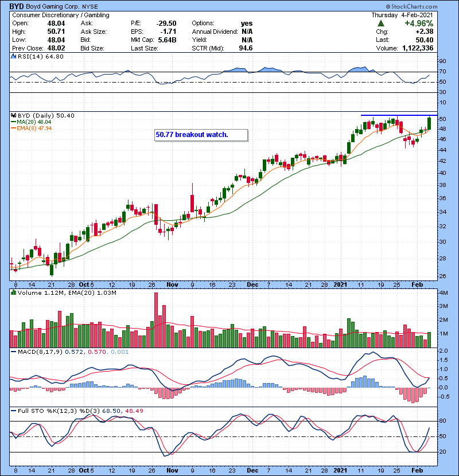The width and height of the screenshot is (459, 476).
Task: Click the MA(20) 48.04 legend entry
Action: 31,122
